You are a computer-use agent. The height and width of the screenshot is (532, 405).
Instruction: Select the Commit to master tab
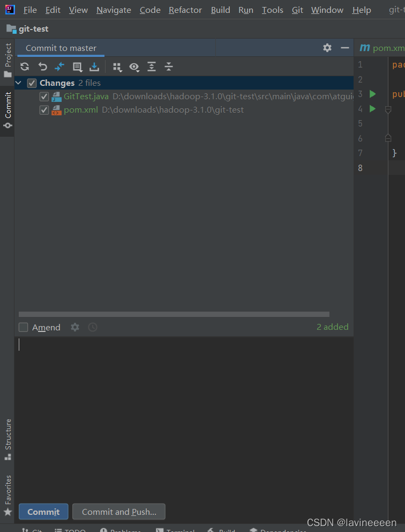pyautogui.click(x=61, y=48)
